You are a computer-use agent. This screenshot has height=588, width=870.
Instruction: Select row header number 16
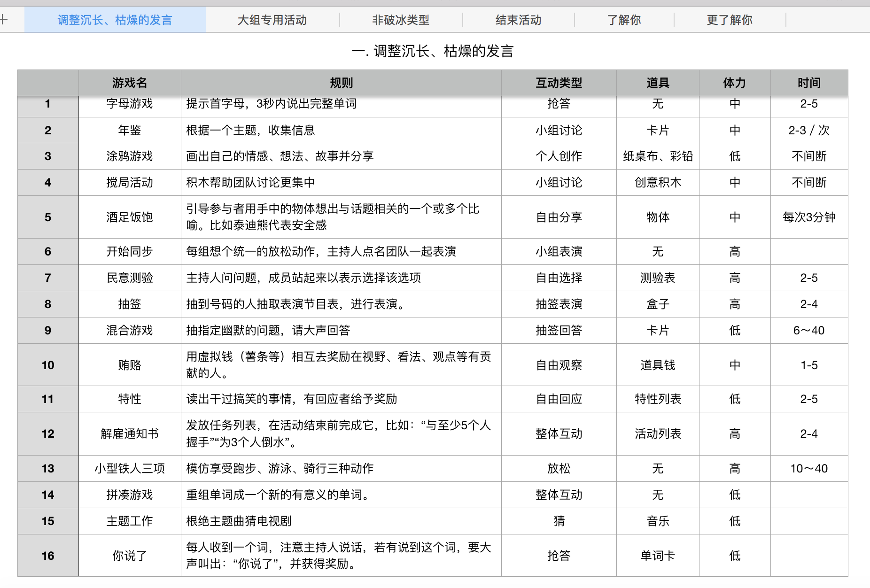[48, 556]
